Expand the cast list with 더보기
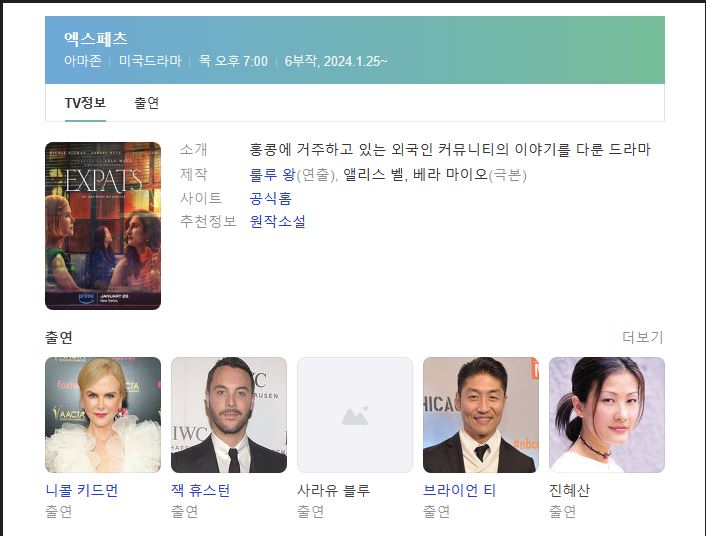This screenshot has width=706, height=536. 642,337
